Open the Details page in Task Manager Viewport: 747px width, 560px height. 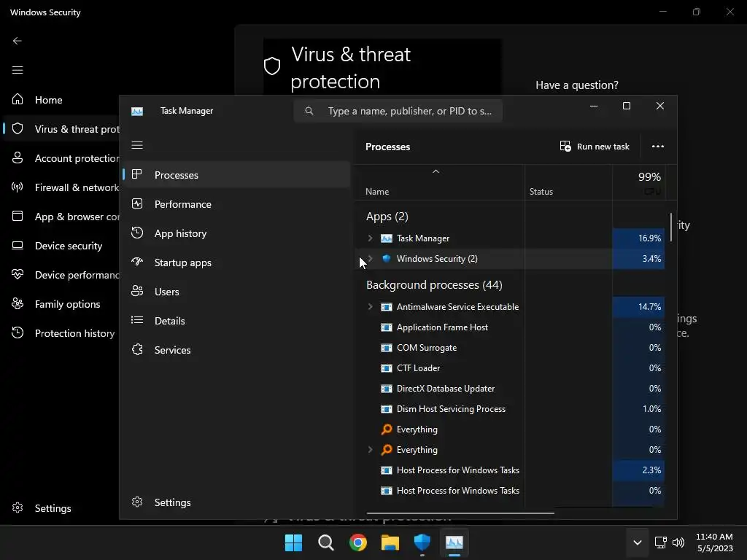[x=236, y=321]
